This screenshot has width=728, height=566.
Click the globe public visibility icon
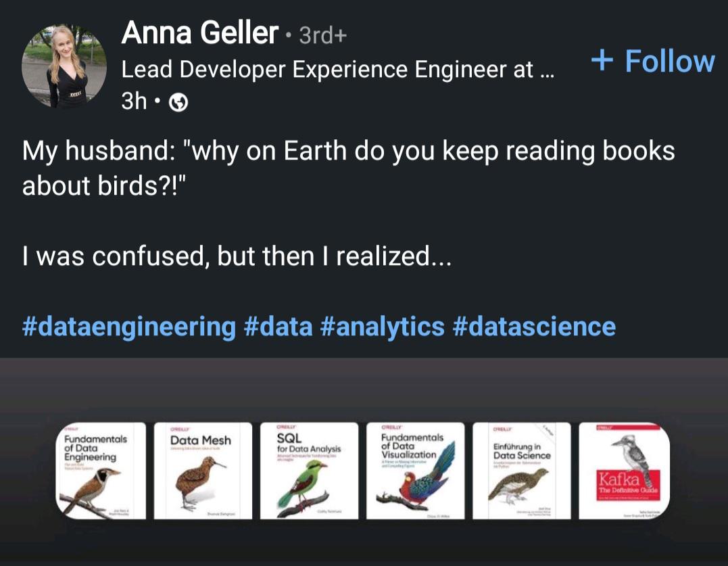(178, 102)
